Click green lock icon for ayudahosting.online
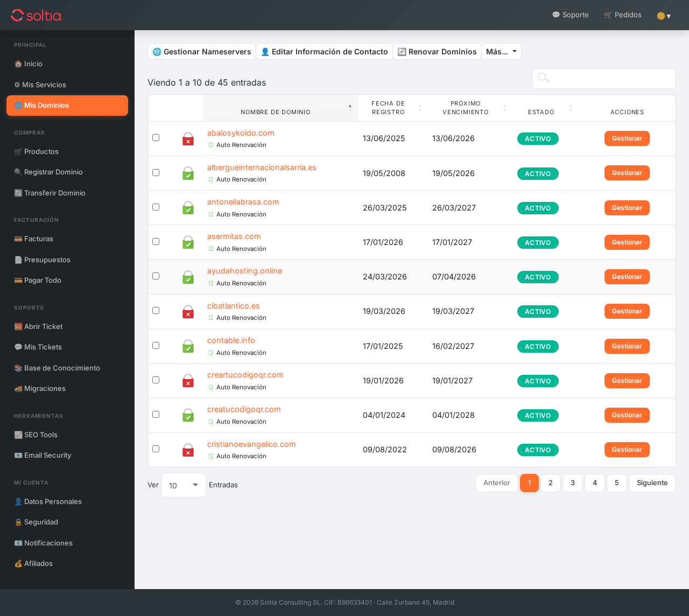Screen dimensions: 689x616 [x=188, y=277]
